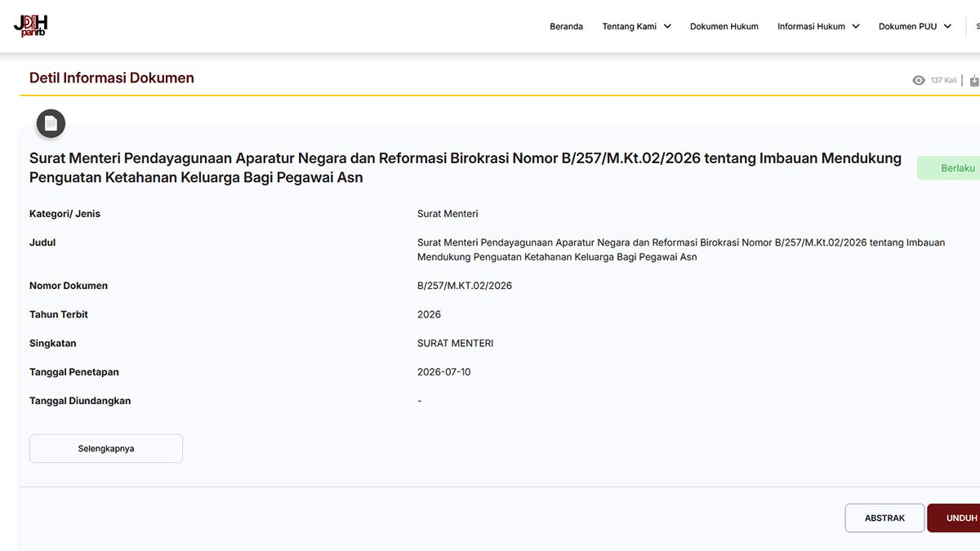Select the value SURAT MENTERI
980x551 pixels.
[456, 344]
